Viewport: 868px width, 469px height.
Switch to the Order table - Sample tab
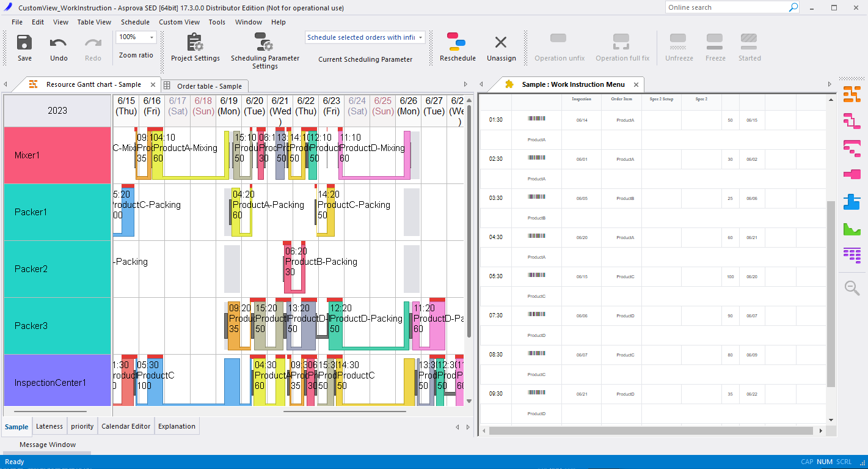209,86
